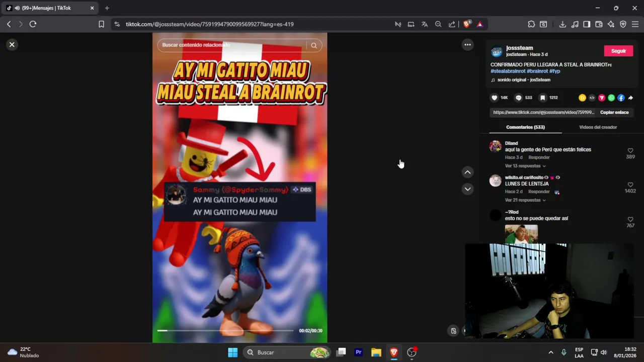The width and height of the screenshot is (644, 362).
Task: Click inside Buscar contenido relacionado search field
Action: pos(231,45)
